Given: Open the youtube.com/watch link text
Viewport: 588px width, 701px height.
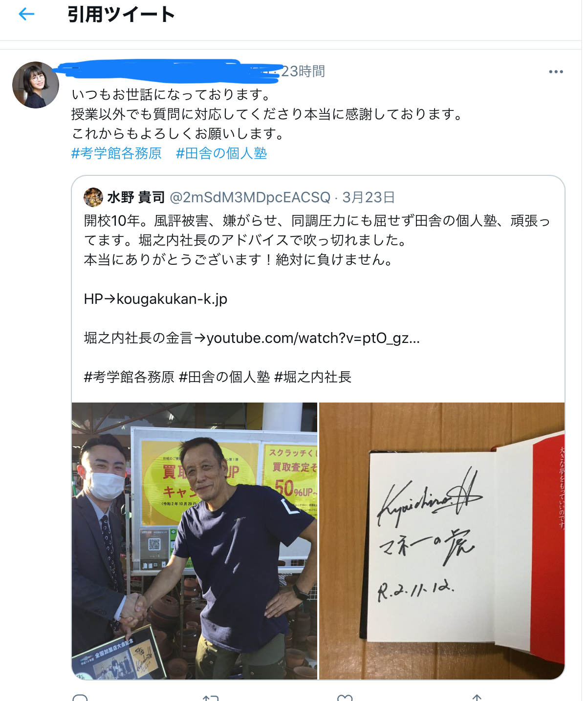Looking at the screenshot, I should pyautogui.click(x=313, y=338).
